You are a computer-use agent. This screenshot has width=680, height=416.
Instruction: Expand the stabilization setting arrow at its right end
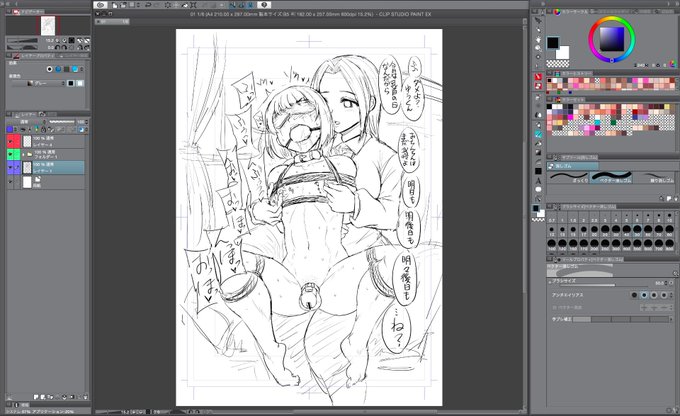pos(673,319)
